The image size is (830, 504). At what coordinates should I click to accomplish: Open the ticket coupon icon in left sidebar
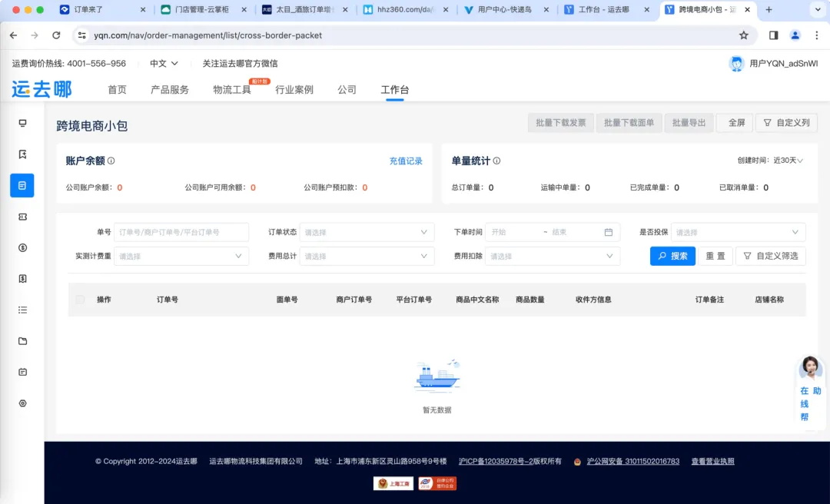[22, 217]
